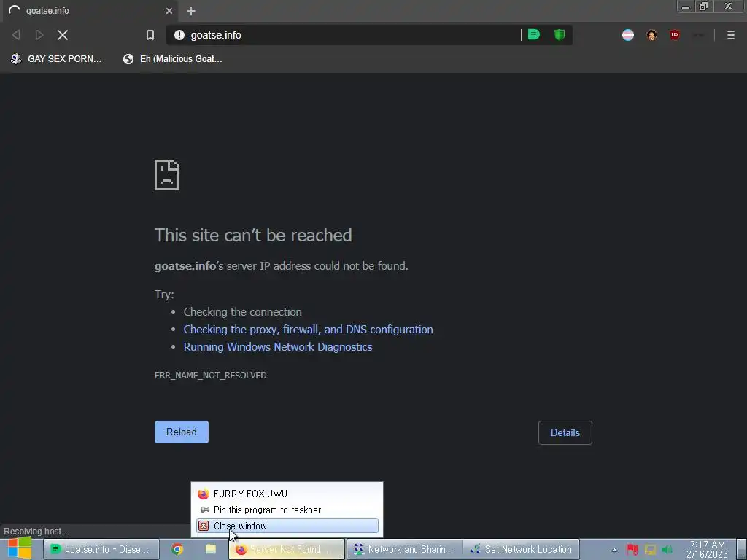This screenshot has width=747, height=560.
Task: Stop loading the page
Action: [63, 35]
